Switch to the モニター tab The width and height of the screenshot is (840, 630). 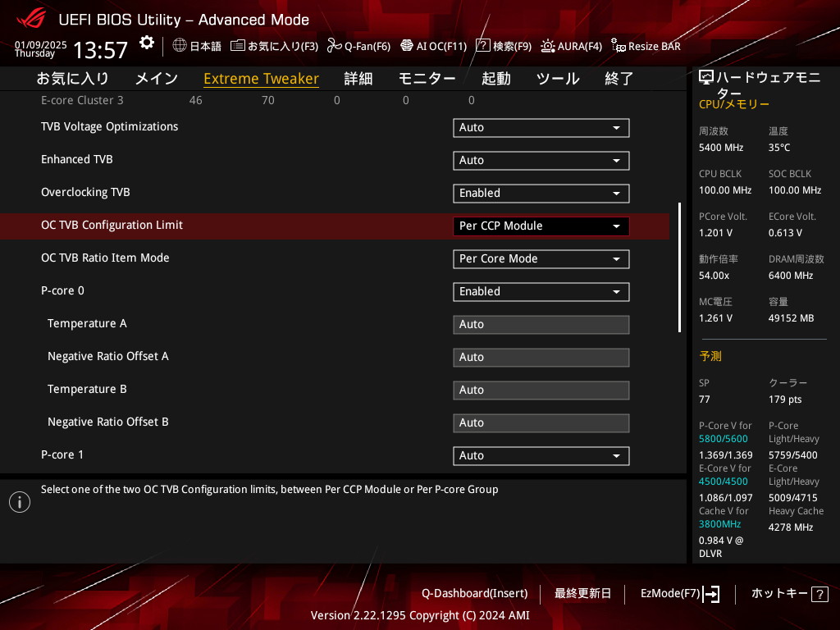(427, 79)
